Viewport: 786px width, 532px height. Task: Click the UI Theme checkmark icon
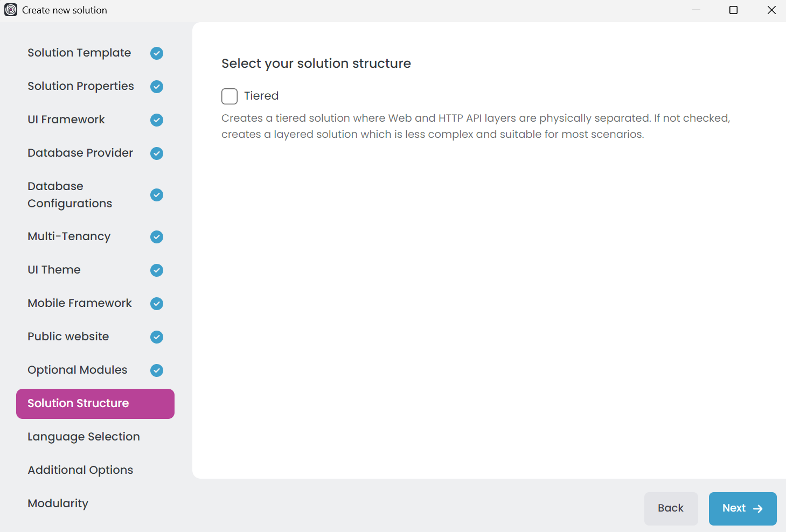[157, 270]
